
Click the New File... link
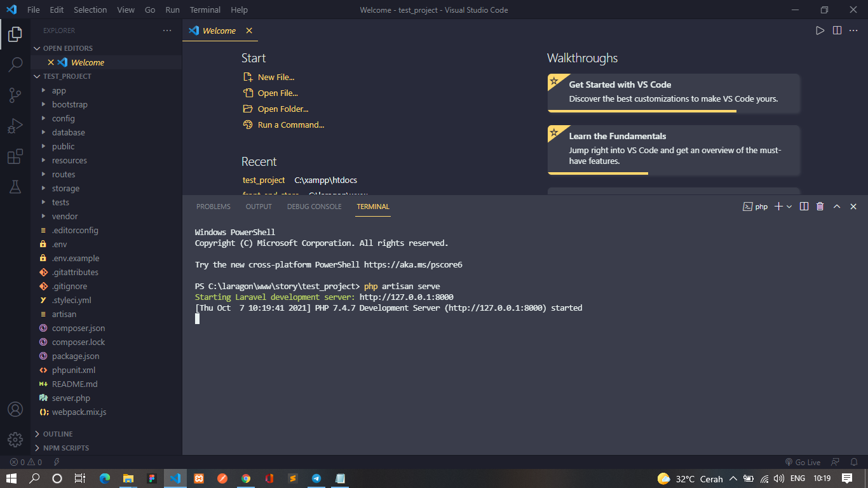[x=276, y=77]
